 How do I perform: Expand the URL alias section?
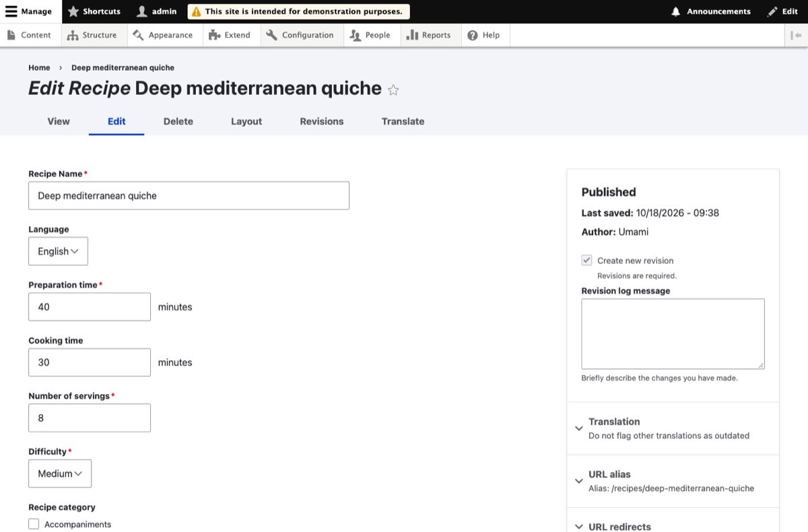tap(673, 481)
